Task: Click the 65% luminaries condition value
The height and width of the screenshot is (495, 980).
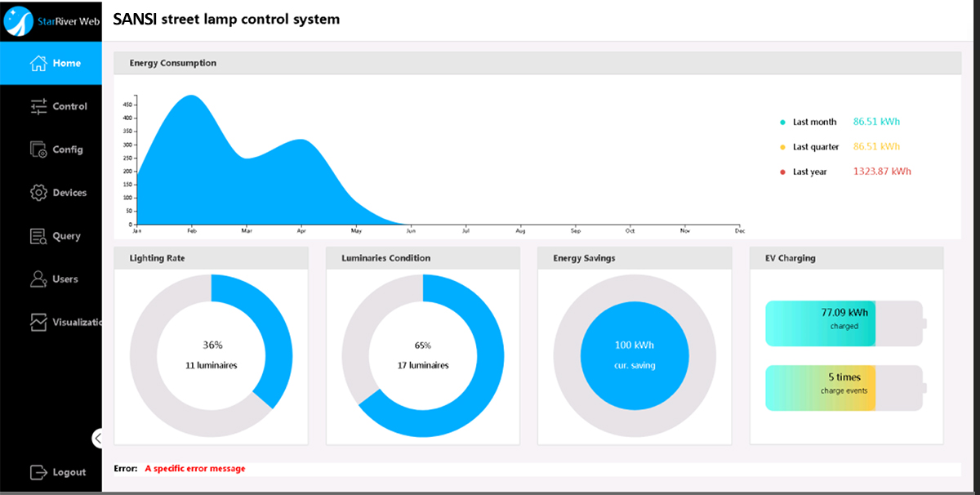Action: (423, 345)
